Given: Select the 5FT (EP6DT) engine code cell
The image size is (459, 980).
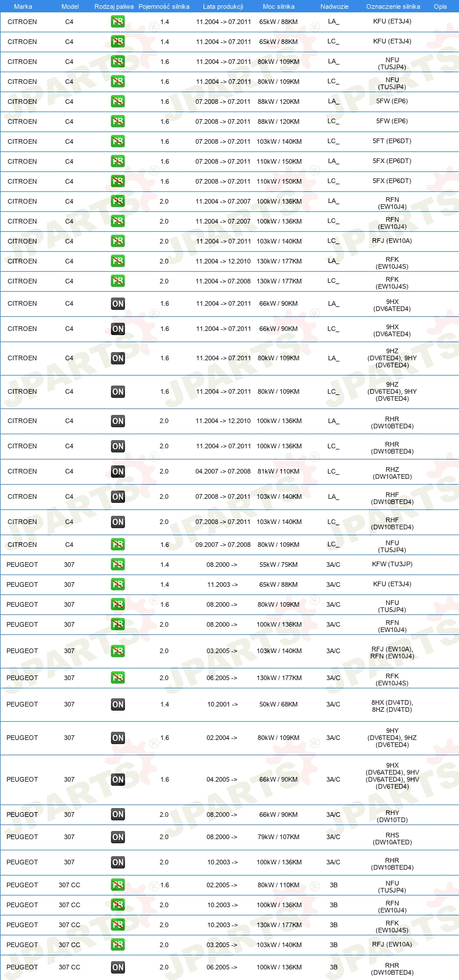Looking at the screenshot, I should click(392, 141).
